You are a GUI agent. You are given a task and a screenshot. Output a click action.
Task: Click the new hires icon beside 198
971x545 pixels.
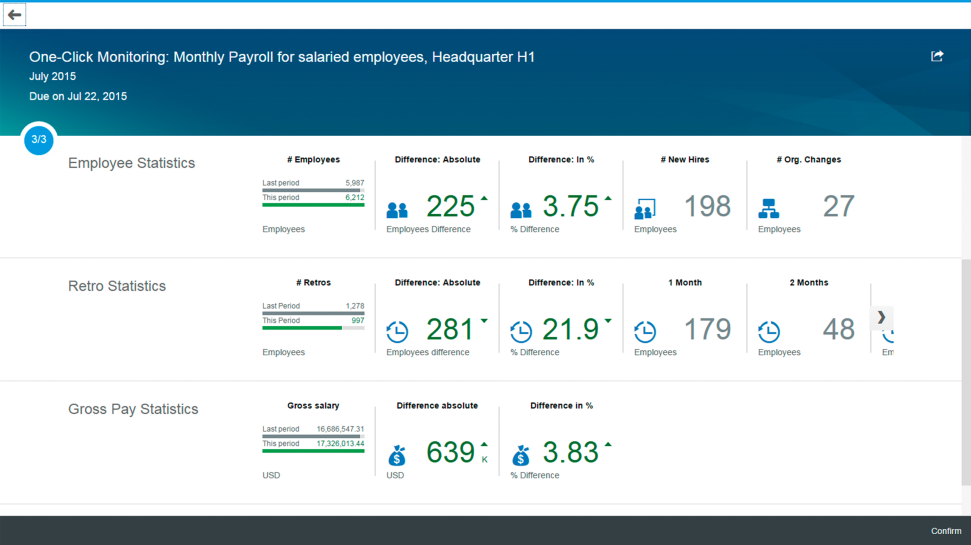point(645,209)
